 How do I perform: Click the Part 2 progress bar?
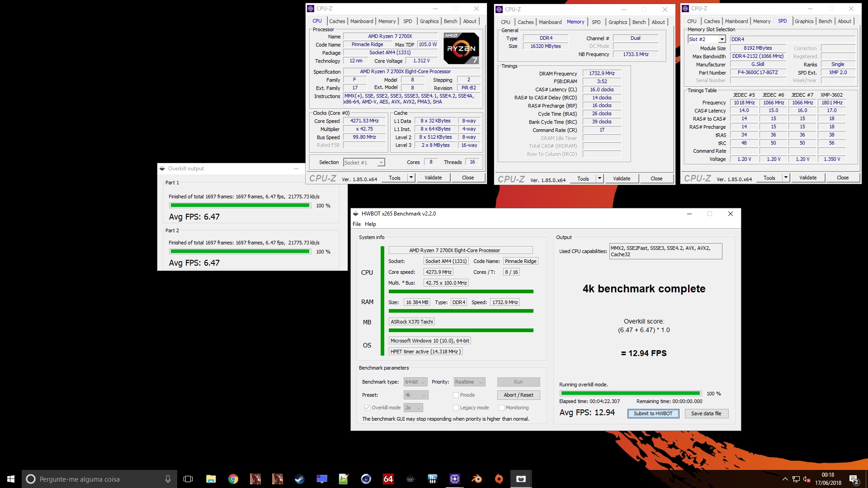pyautogui.click(x=240, y=252)
